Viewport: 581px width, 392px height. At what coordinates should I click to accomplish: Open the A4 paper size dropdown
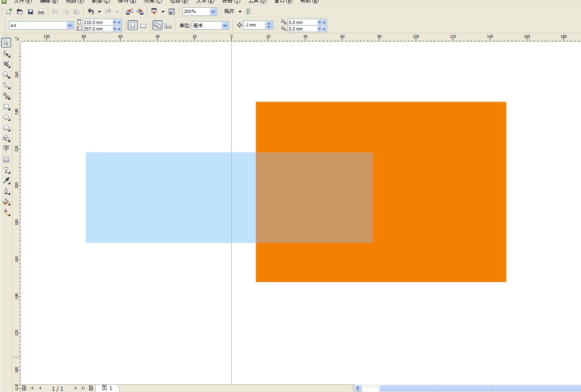click(70, 26)
